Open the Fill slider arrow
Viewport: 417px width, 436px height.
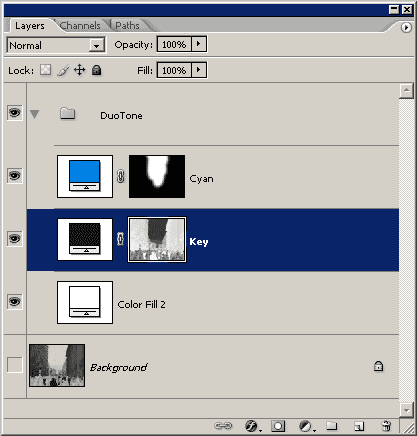point(199,70)
